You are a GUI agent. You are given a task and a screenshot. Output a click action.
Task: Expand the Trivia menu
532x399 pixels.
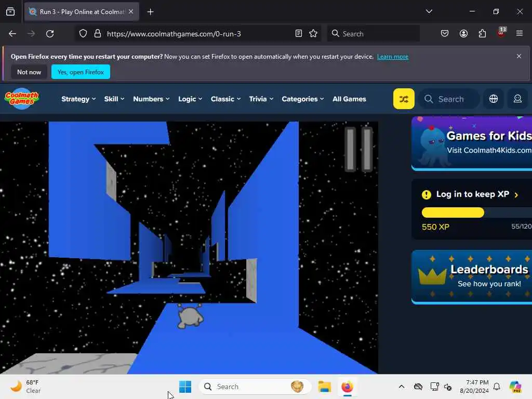(x=261, y=99)
